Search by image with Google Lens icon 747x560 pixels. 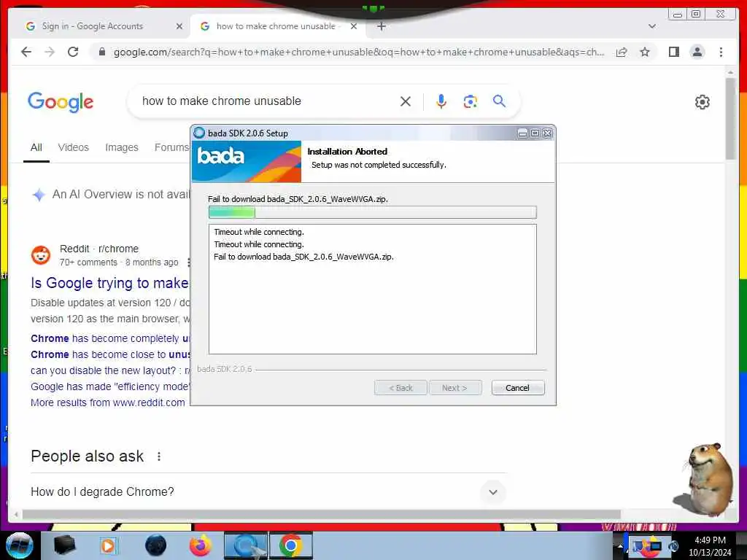point(471,101)
